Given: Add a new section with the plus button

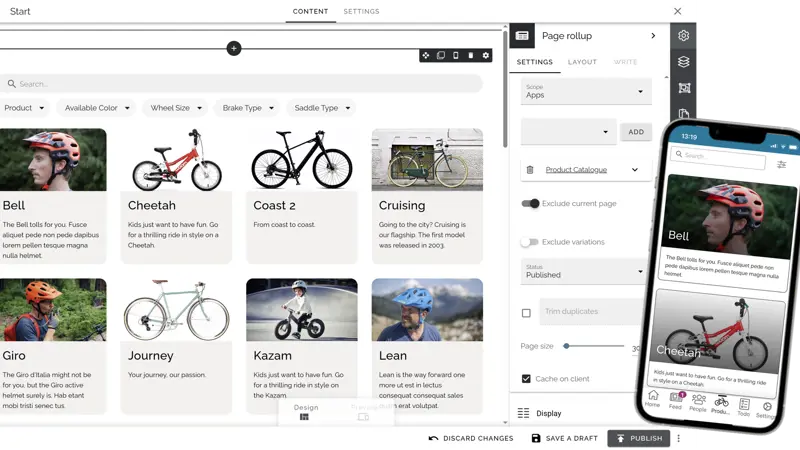Looking at the screenshot, I should pos(234,48).
